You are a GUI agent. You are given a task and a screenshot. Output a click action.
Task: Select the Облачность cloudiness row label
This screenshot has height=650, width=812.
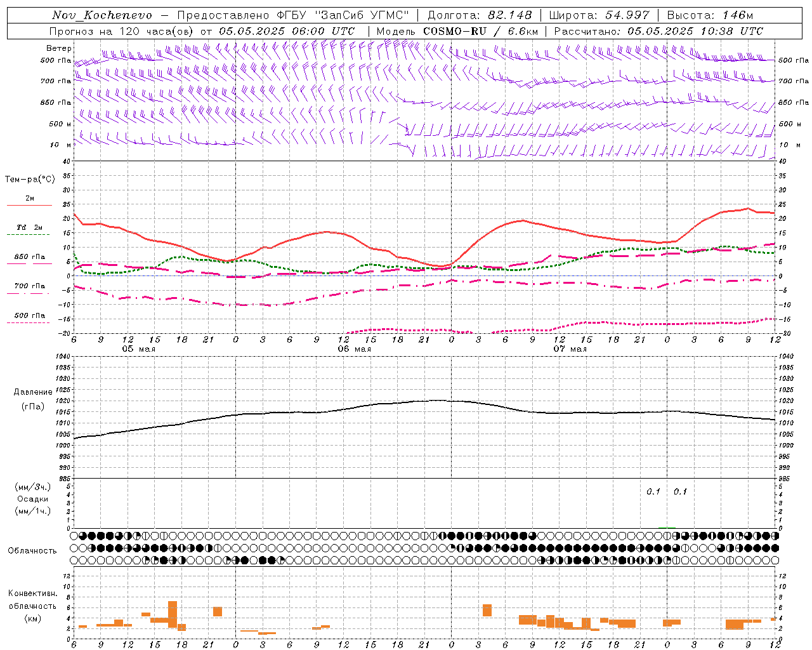[x=32, y=550]
